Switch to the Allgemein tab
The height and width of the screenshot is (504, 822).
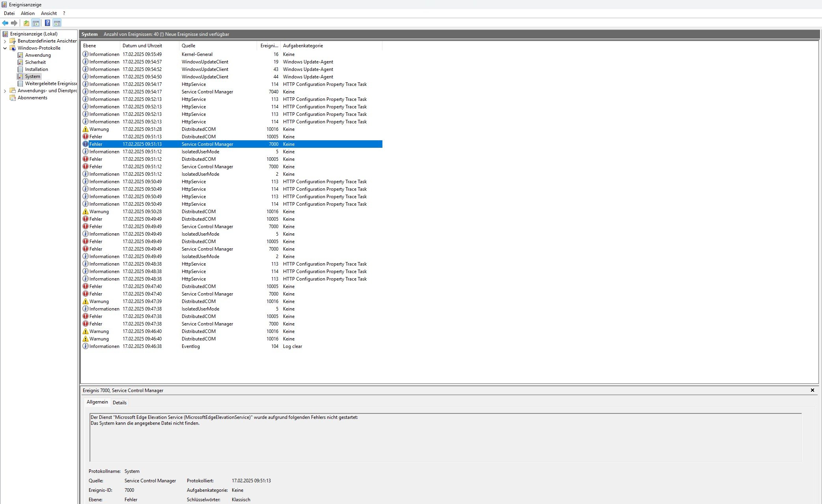click(x=97, y=402)
